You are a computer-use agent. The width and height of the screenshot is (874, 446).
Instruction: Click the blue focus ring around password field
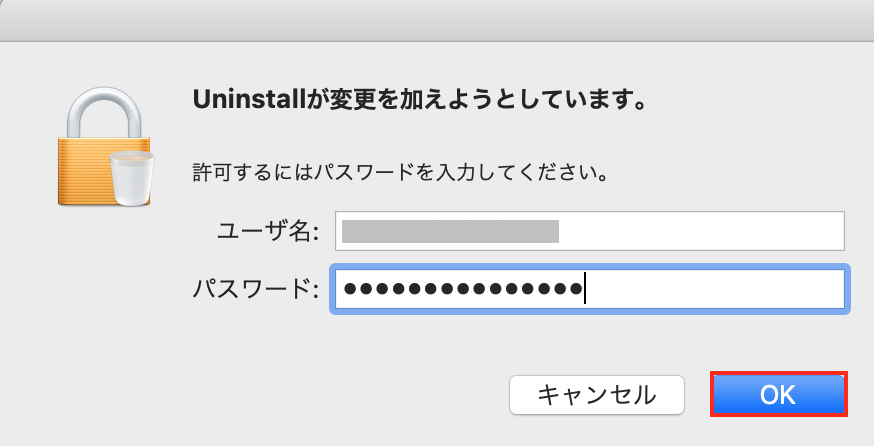click(590, 266)
